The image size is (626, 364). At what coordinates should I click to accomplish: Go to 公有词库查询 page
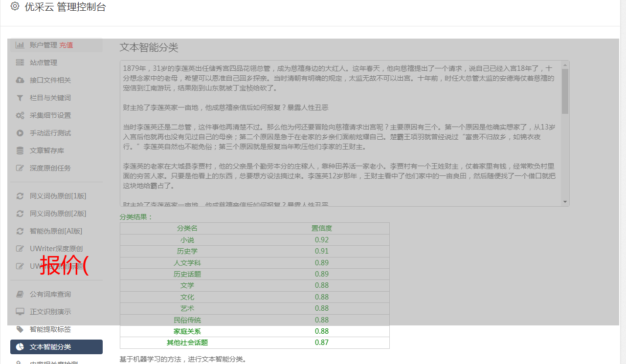[x=50, y=294]
